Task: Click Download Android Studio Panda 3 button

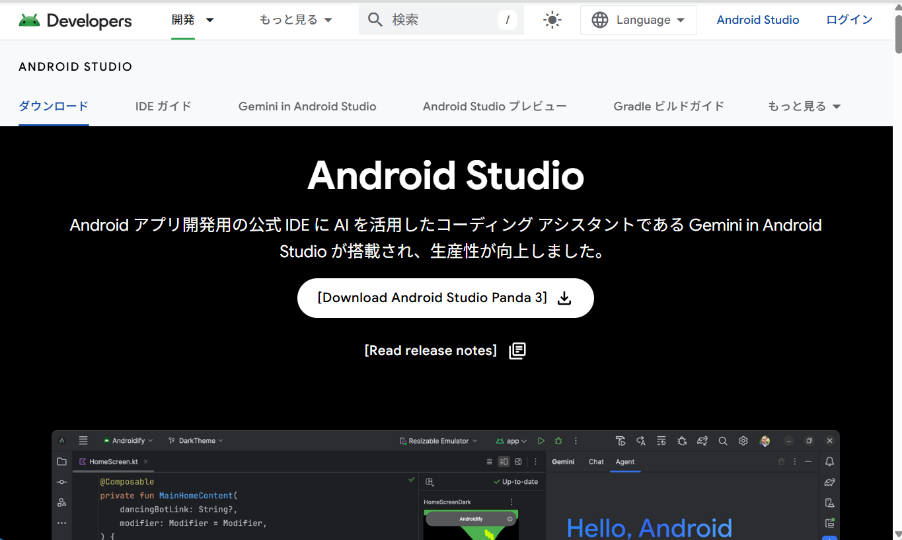Action: pyautogui.click(x=445, y=298)
